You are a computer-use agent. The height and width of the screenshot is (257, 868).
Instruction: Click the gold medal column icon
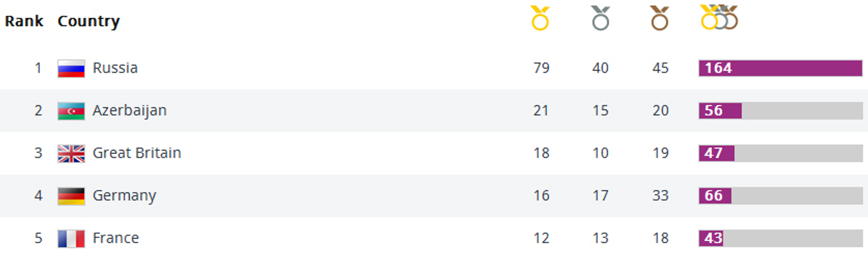coord(540,18)
